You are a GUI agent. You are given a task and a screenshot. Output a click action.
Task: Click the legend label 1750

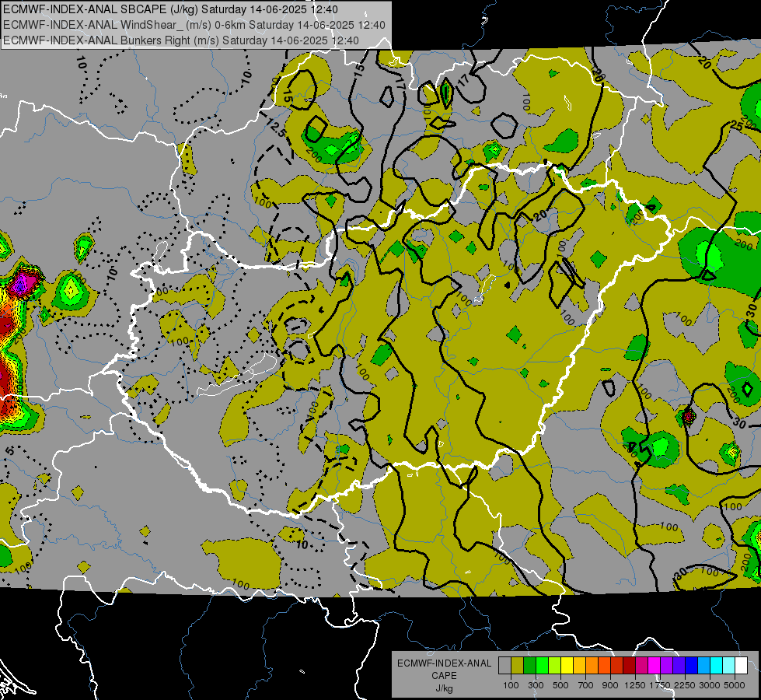[x=660, y=685]
